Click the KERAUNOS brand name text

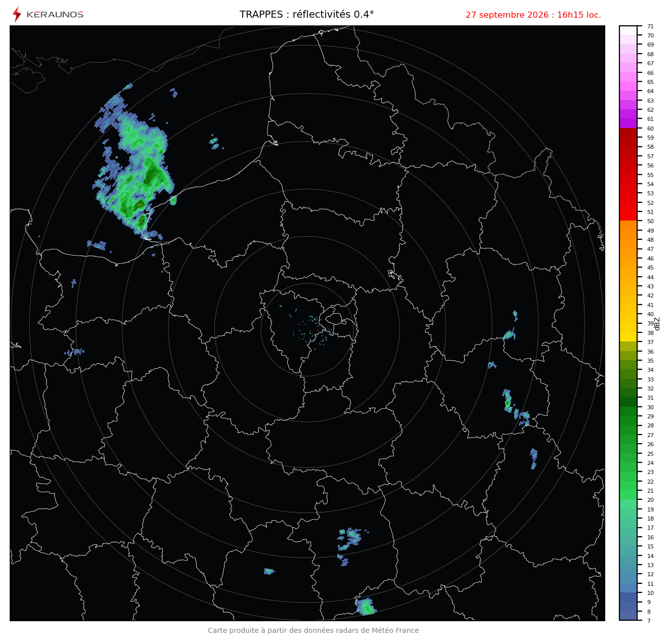click(x=55, y=15)
